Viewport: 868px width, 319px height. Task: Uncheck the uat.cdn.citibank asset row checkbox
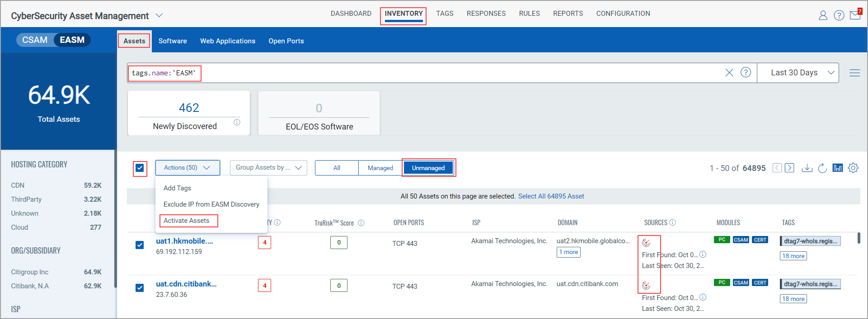tap(140, 288)
